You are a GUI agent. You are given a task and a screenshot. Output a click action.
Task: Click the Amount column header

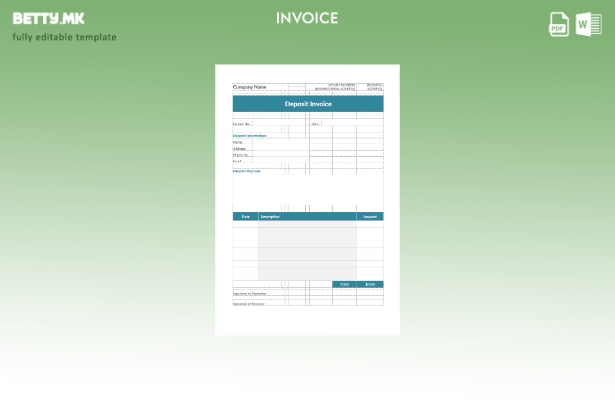point(370,216)
